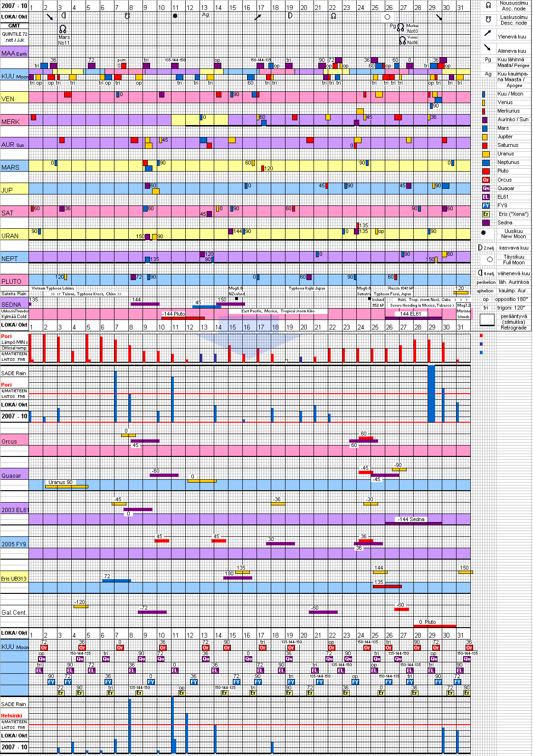Image resolution: width=533 pixels, height=756 pixels.
Task: Click the 'Eris UB313' row label
Action: [x=14, y=579]
